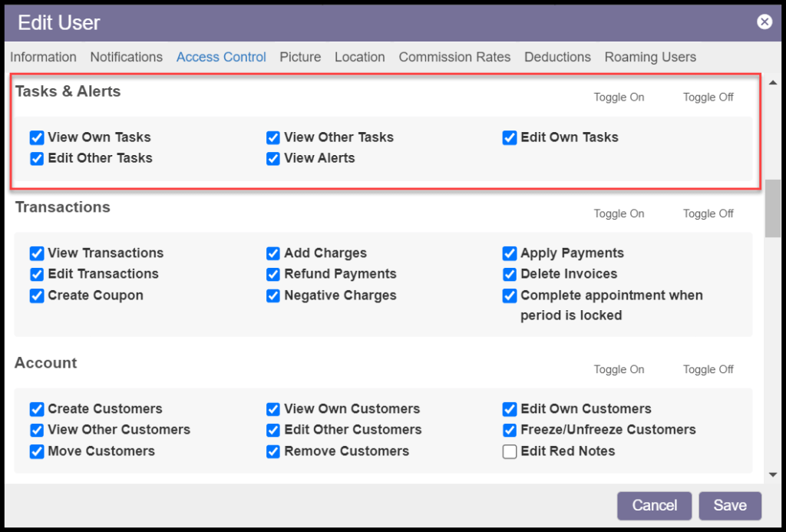Screen dimensions: 786x532
Task: Toggle the Negative Charges checkbox
Action: (x=273, y=296)
